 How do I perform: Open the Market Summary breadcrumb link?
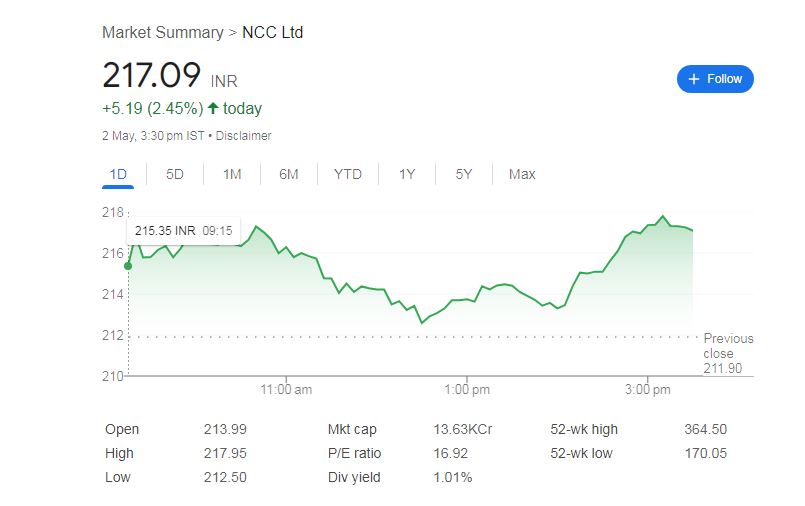click(x=163, y=32)
